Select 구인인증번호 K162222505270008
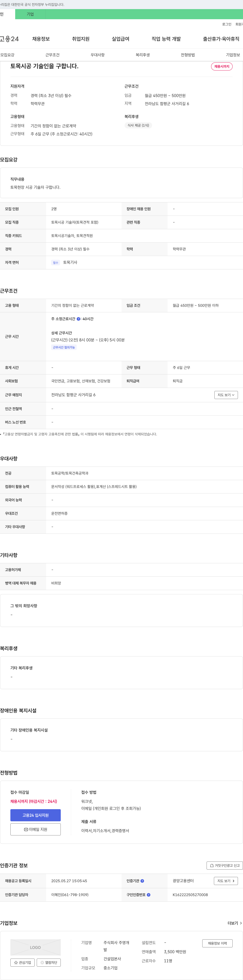 tap(190, 895)
